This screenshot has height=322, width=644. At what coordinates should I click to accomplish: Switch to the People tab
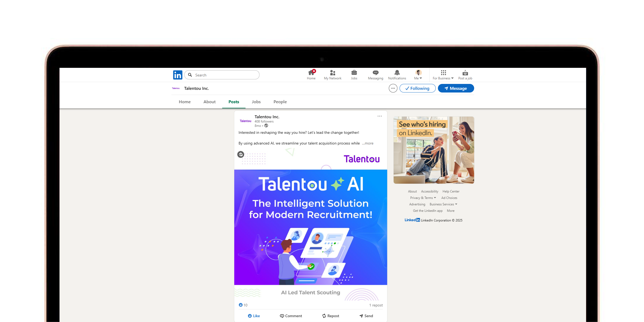pos(280,102)
